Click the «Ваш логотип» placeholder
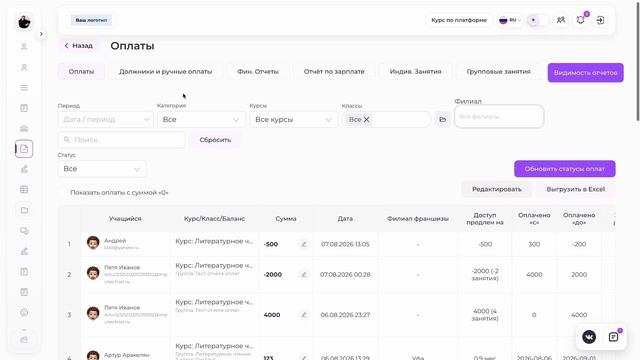This screenshot has width=640, height=360. 91,20
